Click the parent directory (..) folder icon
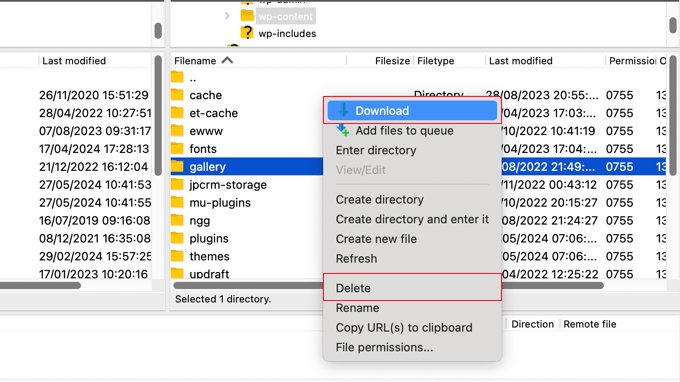Viewport: 680px width, 382px height. [x=177, y=77]
